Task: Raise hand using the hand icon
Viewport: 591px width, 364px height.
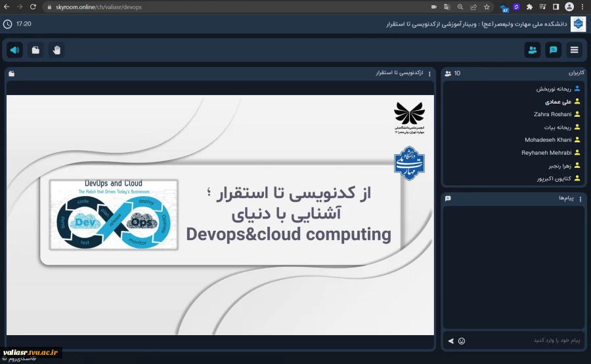Action: [56, 50]
